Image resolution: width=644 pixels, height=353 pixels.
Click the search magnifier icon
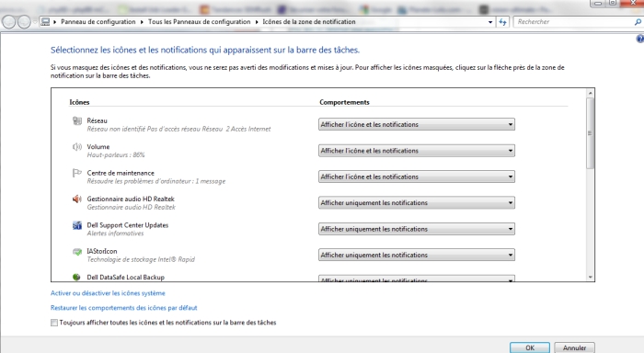pyautogui.click(x=638, y=22)
